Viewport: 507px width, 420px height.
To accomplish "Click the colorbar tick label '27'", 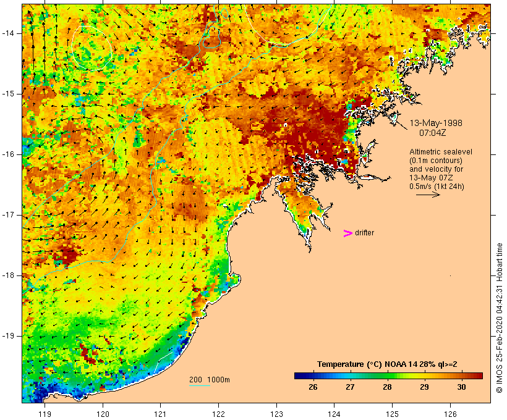I will click(350, 387).
